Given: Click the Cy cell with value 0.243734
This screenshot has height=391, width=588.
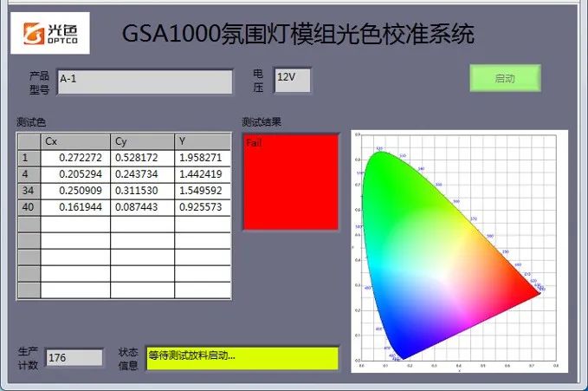Looking at the screenshot, I should click(x=142, y=174).
